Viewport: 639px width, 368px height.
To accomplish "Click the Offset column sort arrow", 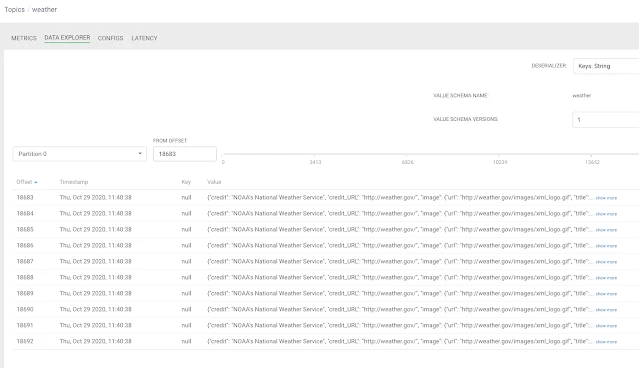I will click(36, 182).
